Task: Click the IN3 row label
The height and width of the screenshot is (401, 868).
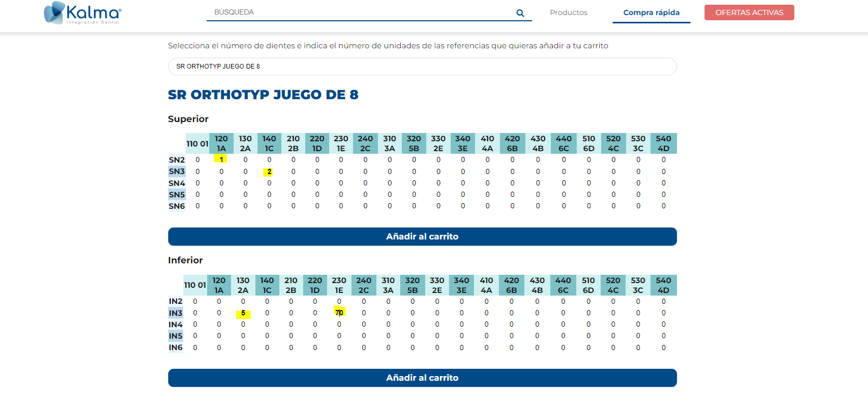Action: coord(175,313)
